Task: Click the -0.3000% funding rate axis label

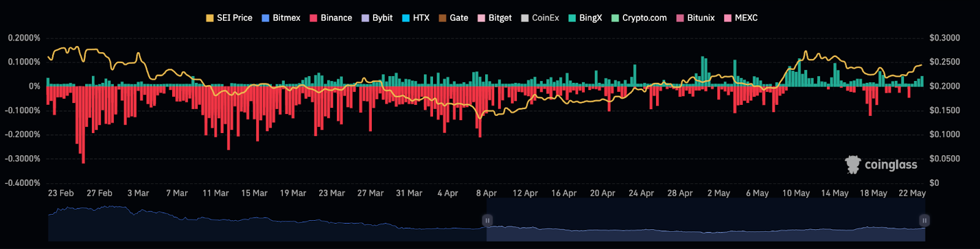Action: coord(23,159)
